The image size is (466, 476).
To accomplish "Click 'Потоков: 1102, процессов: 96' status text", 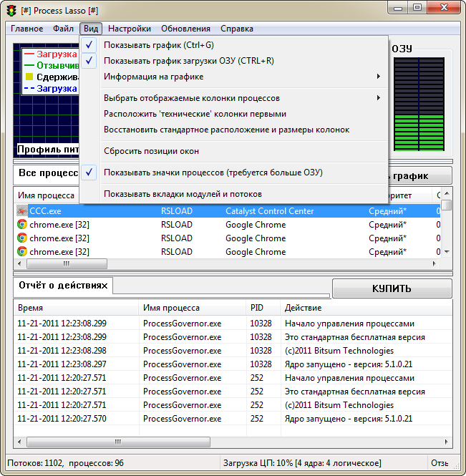I will coord(65,463).
